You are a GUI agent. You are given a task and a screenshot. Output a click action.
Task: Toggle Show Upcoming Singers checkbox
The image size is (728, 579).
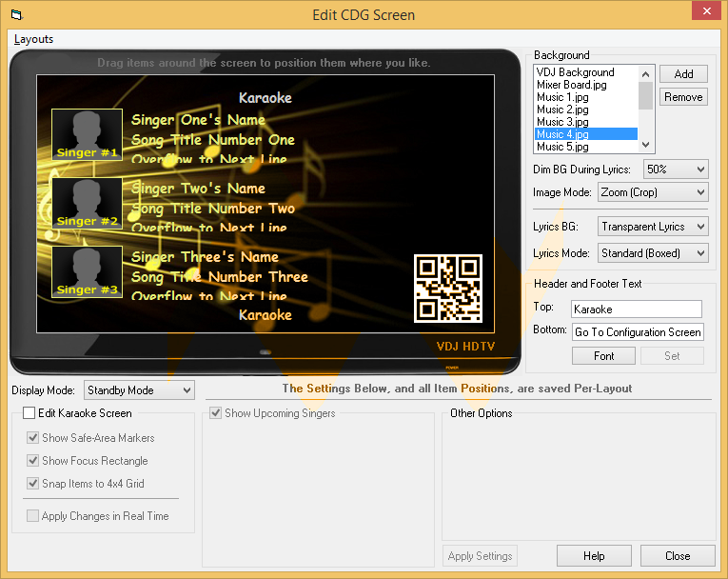[x=215, y=412]
